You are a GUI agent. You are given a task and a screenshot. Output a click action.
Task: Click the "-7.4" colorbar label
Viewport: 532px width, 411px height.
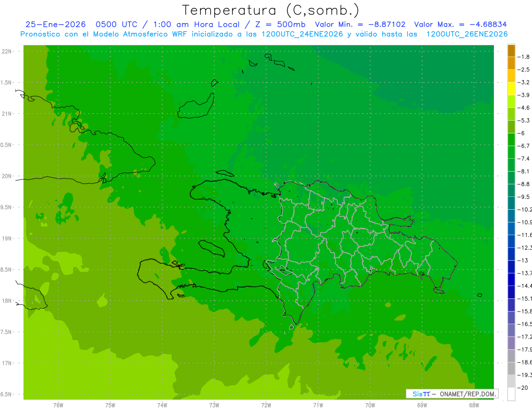[524, 159]
